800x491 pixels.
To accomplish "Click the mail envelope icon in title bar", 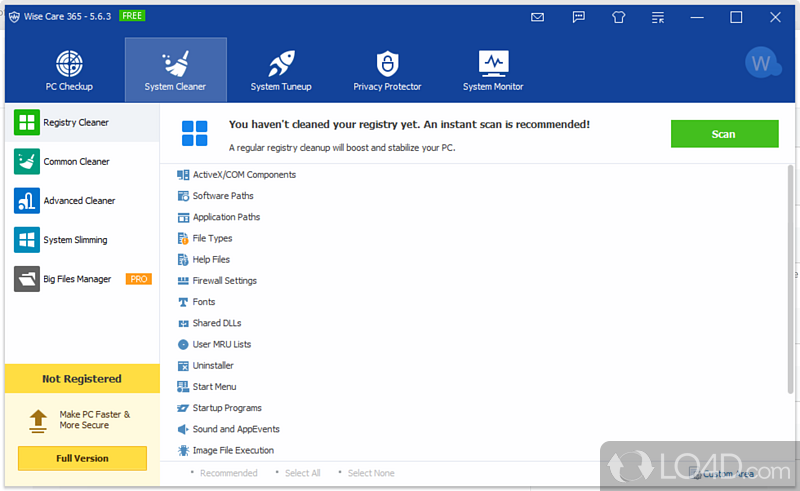I will point(538,17).
